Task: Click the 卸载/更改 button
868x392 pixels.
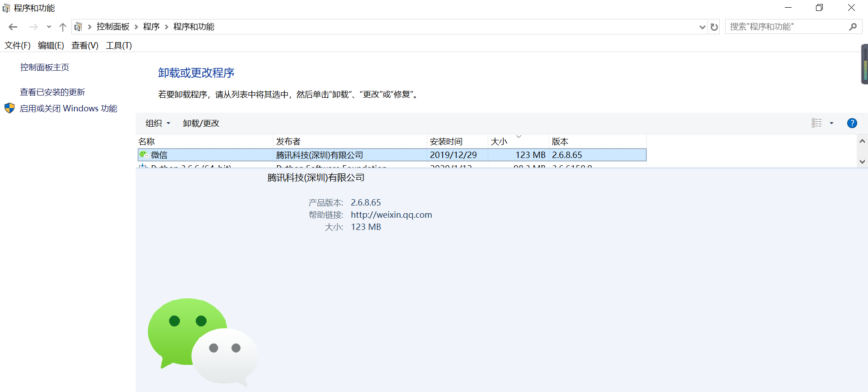Action: pos(201,123)
